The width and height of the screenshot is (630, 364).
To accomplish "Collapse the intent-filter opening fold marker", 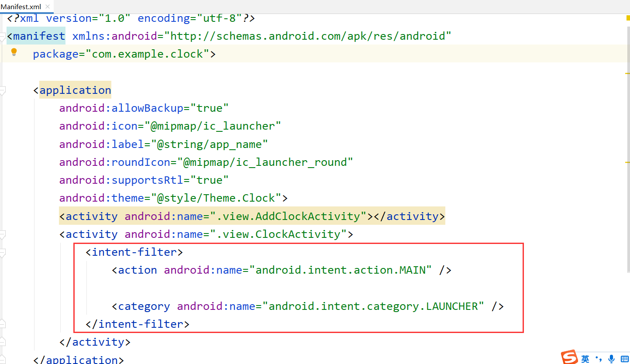I will pos(2,253).
